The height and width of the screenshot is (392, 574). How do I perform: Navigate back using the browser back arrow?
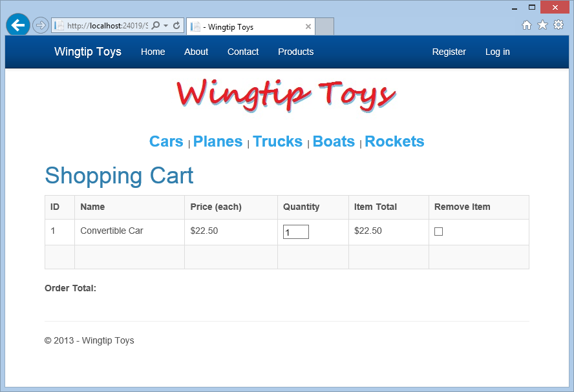(17, 25)
